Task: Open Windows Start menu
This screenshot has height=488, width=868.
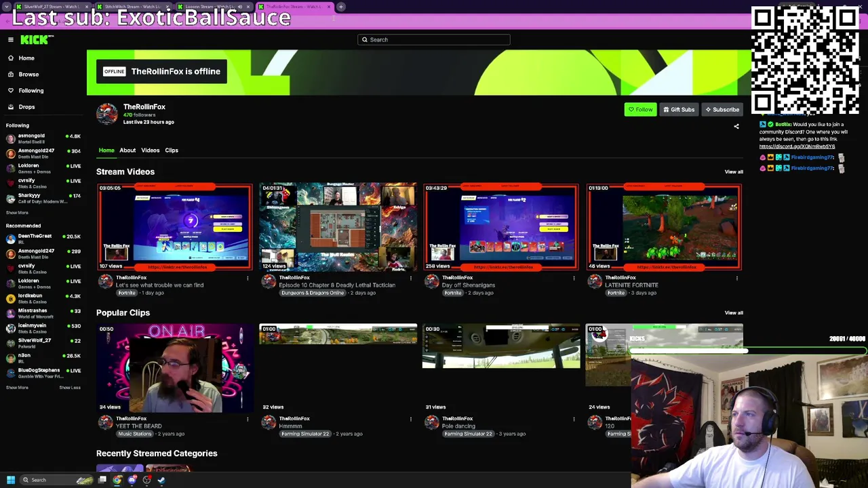Action: (10, 480)
